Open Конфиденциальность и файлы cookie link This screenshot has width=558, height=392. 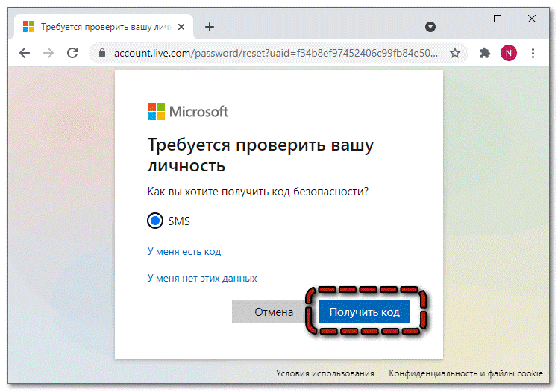465,373
